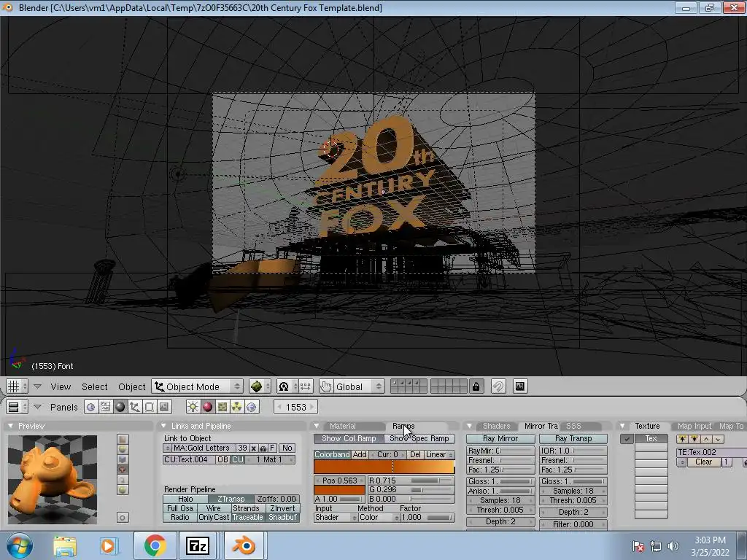
Task: Open the Object menu
Action: (x=131, y=386)
